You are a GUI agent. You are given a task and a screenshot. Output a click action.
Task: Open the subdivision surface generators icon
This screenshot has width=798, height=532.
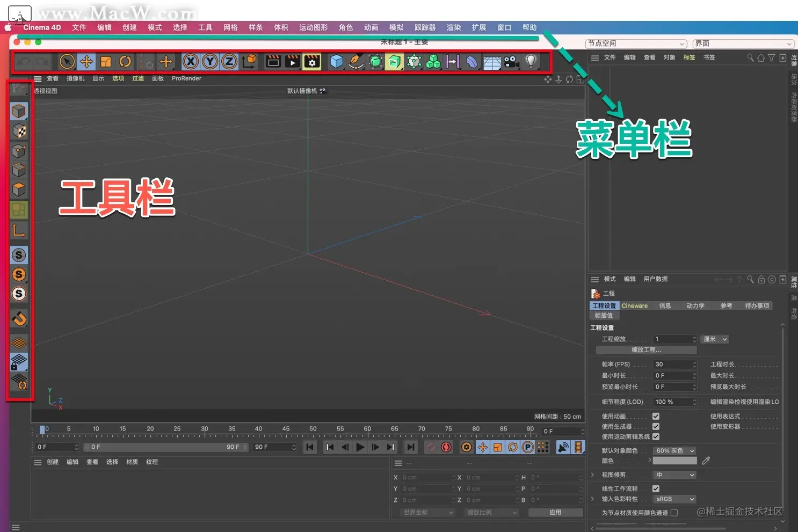point(375,62)
